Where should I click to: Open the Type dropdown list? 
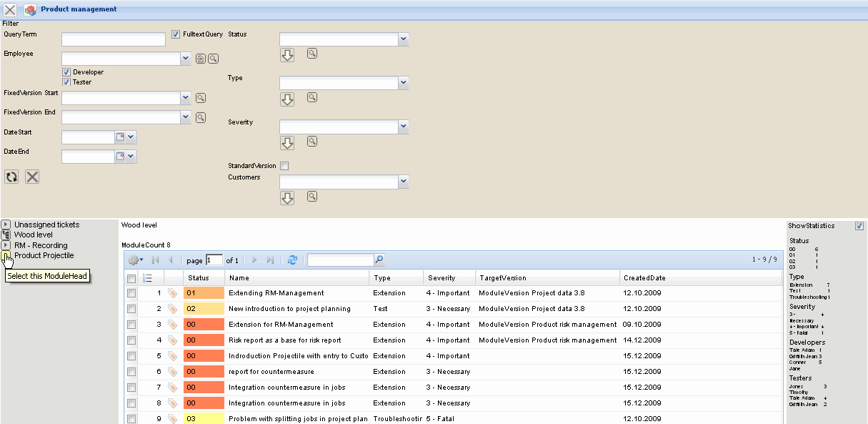(403, 82)
